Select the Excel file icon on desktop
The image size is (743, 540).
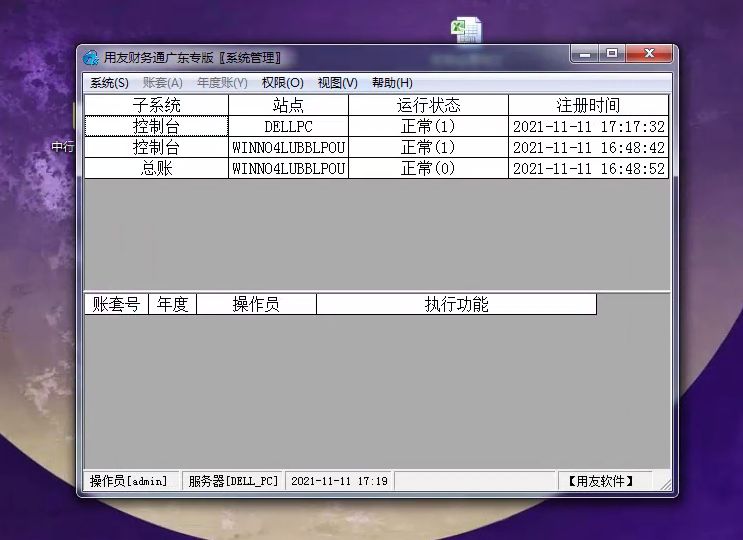tap(466, 29)
